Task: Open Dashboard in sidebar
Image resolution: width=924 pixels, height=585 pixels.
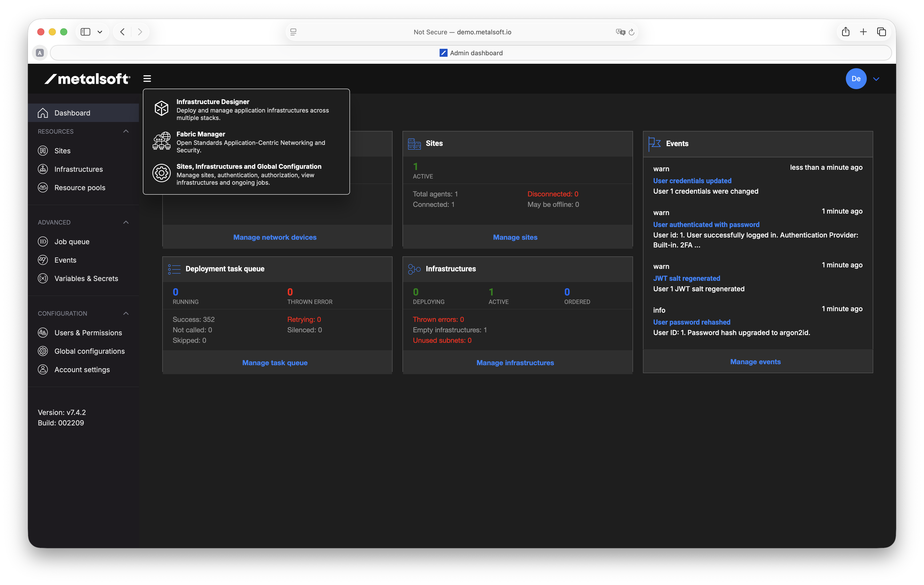Action: tap(83, 113)
